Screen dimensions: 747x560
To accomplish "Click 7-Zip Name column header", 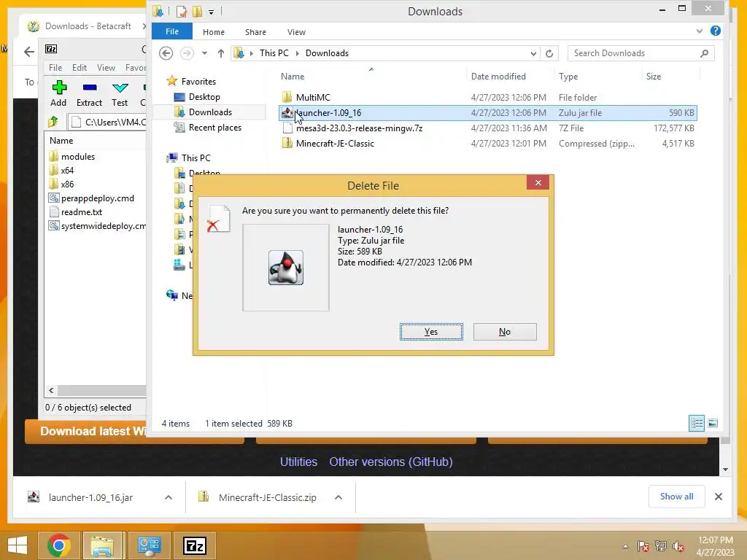I will [61, 141].
